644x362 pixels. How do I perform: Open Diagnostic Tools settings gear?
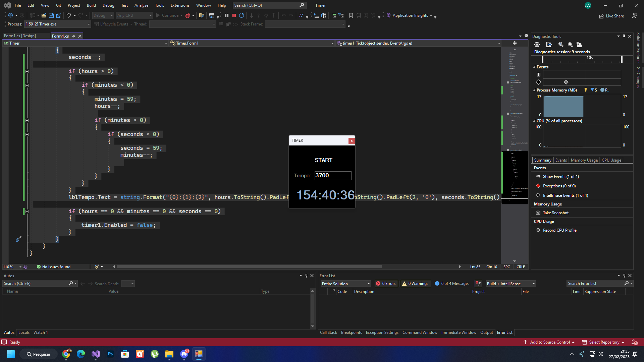pos(537,45)
